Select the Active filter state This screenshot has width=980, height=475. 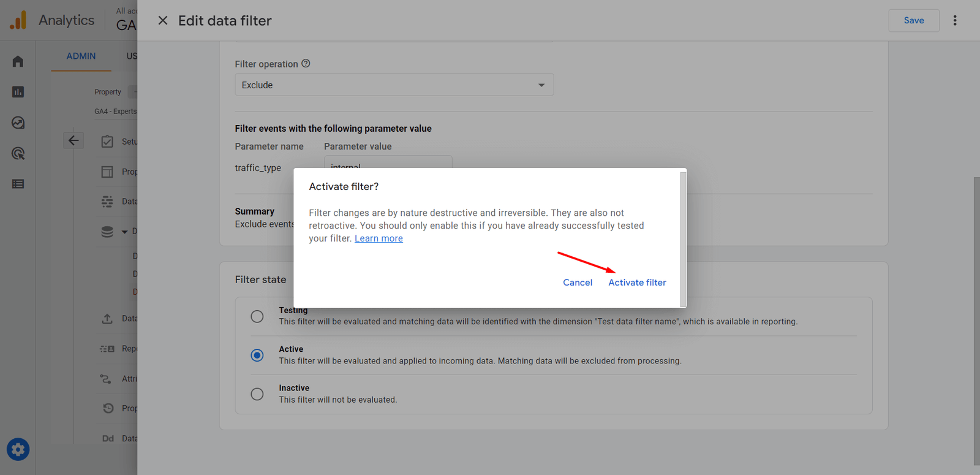tap(257, 355)
